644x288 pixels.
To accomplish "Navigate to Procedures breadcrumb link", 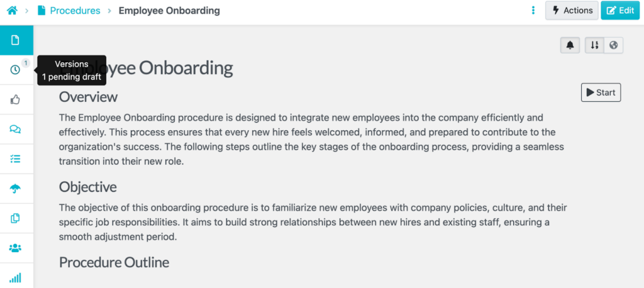I will 75,11.
